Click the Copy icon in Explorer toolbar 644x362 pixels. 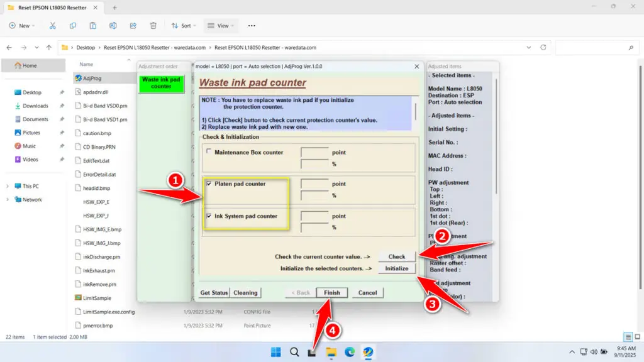73,26
